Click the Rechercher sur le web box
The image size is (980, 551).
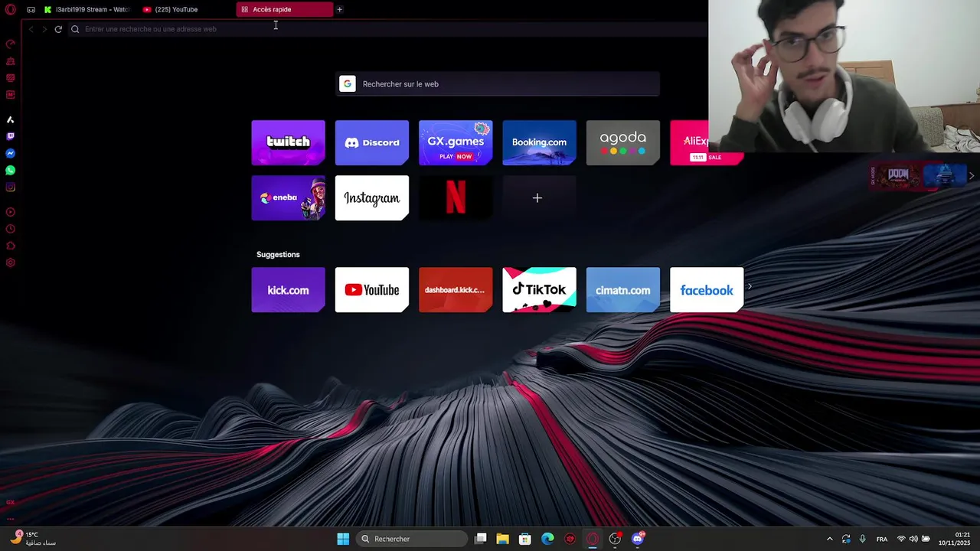[x=498, y=84]
